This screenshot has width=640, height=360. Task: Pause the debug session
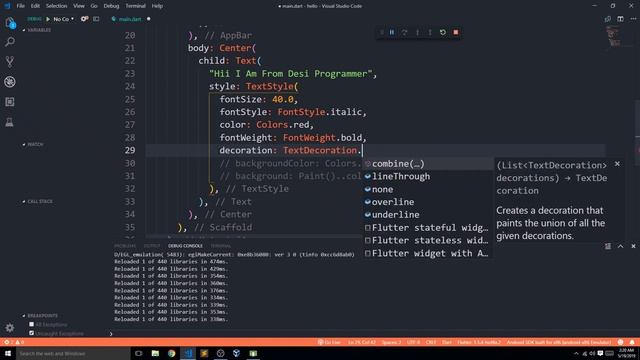[392, 32]
